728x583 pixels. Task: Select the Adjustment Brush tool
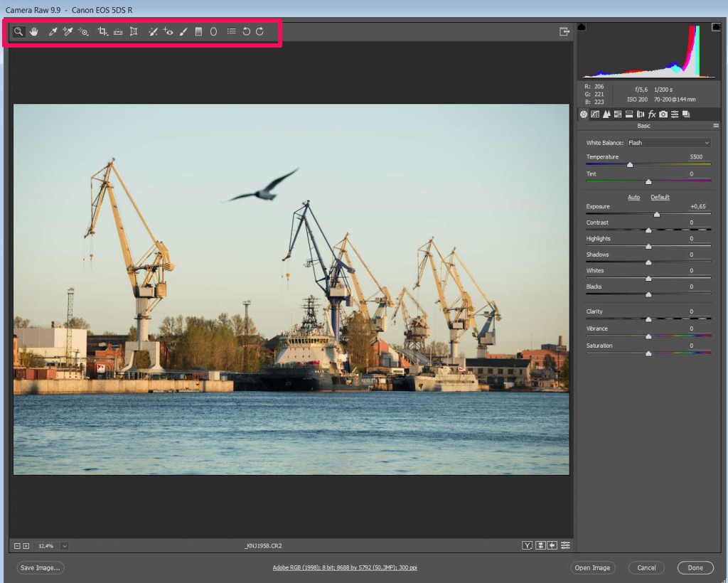pos(183,32)
